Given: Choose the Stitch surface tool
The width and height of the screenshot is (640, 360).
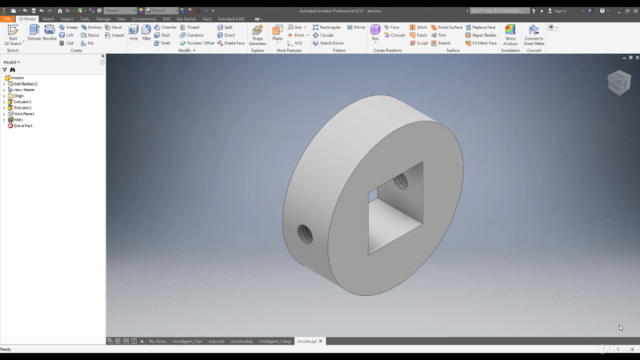Looking at the screenshot, I should tap(418, 27).
